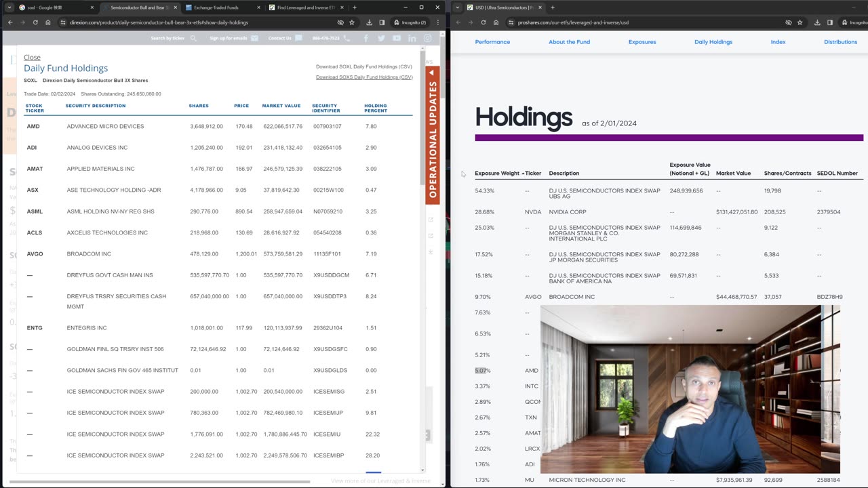The image size is (868, 488).
Task: Open home page in ProShares browser window
Action: point(496,22)
